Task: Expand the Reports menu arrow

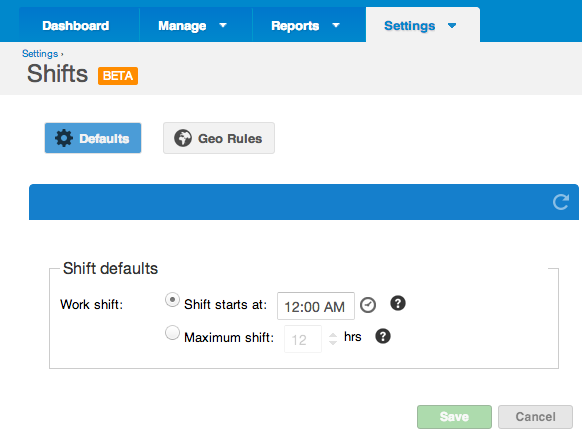Action: [336, 25]
